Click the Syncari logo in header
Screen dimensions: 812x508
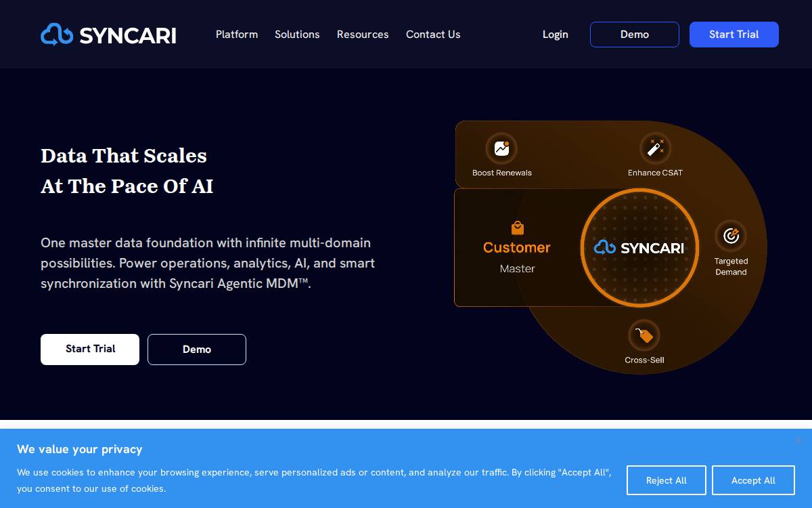click(108, 35)
